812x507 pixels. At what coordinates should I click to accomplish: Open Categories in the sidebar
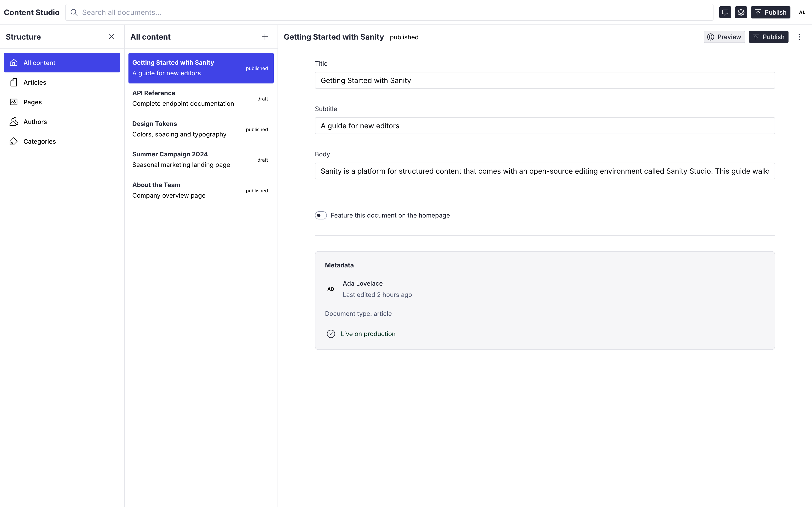[x=62, y=141]
